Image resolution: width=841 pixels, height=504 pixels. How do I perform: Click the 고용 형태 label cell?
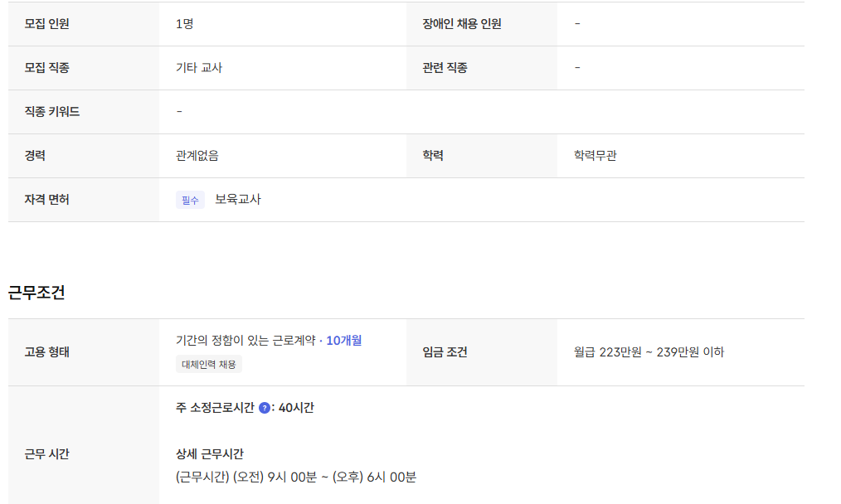click(x=47, y=352)
